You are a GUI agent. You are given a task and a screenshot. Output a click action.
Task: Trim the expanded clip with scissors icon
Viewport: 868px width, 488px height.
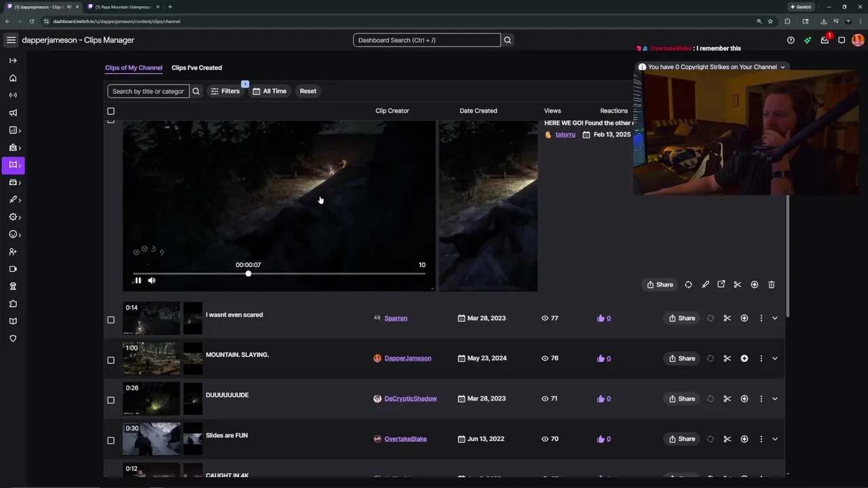pyautogui.click(x=738, y=285)
